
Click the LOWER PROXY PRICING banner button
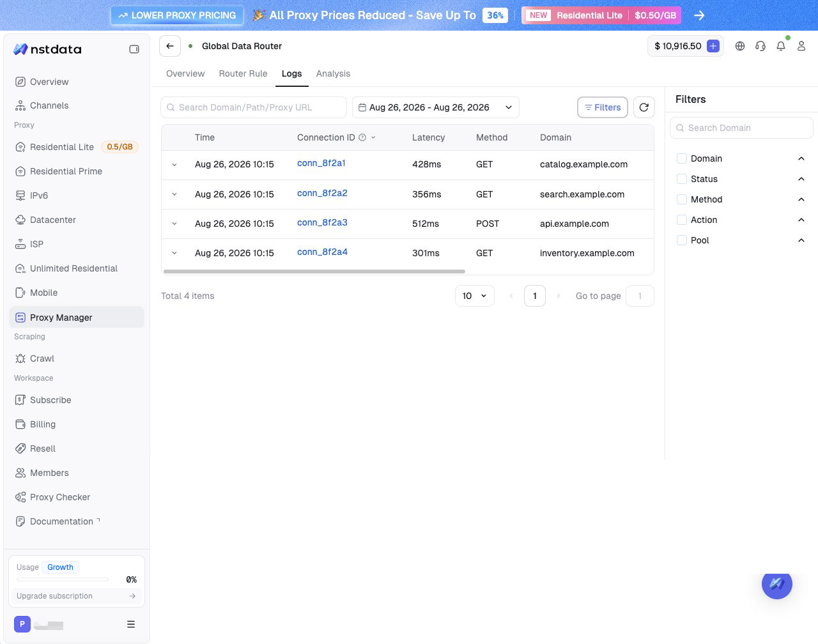tap(177, 15)
